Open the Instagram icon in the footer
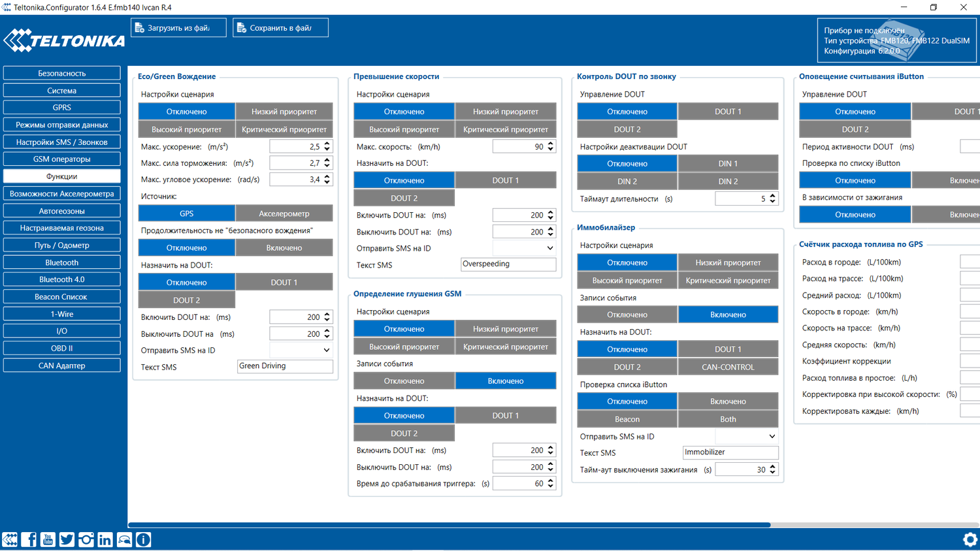This screenshot has width=980, height=551. coord(86,539)
